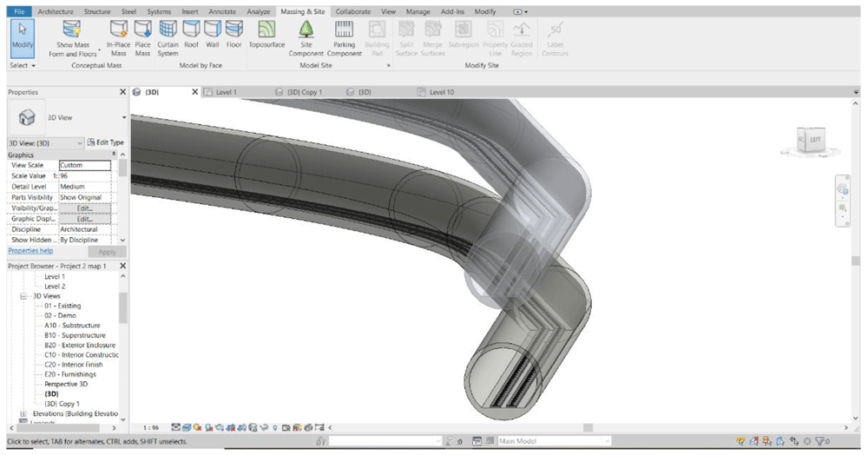
Task: Open the Architecture ribbon tab
Action: [x=55, y=12]
